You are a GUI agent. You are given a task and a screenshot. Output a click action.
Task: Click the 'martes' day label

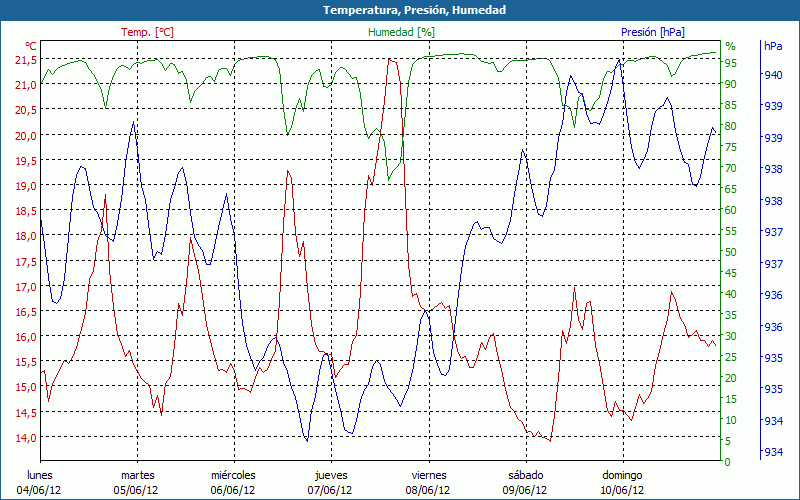tap(137, 475)
